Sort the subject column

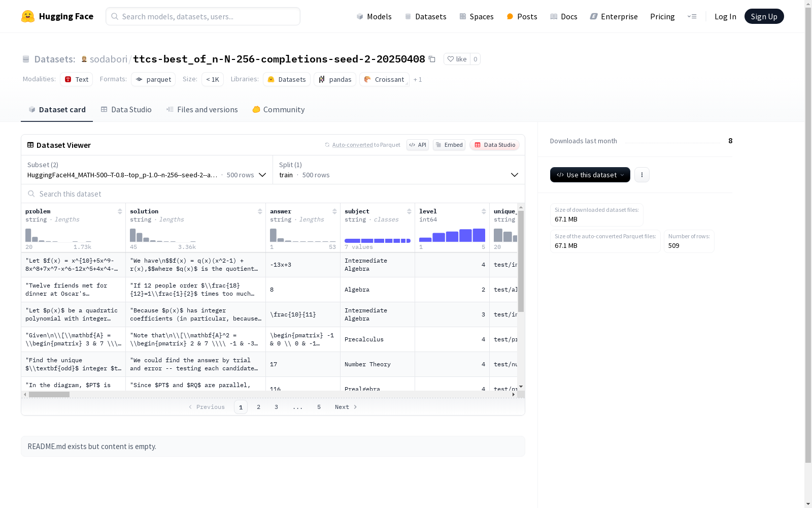[x=409, y=211]
